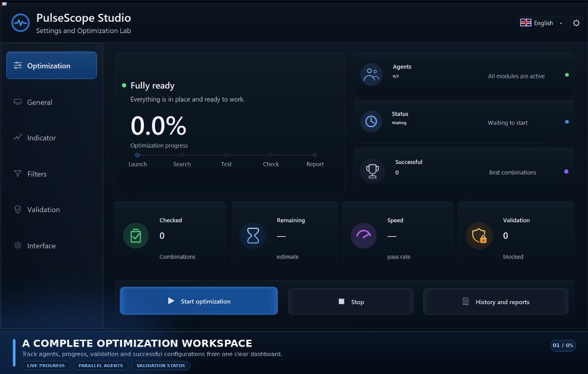Go to the Filters section
This screenshot has width=588, height=374.
(x=52, y=174)
